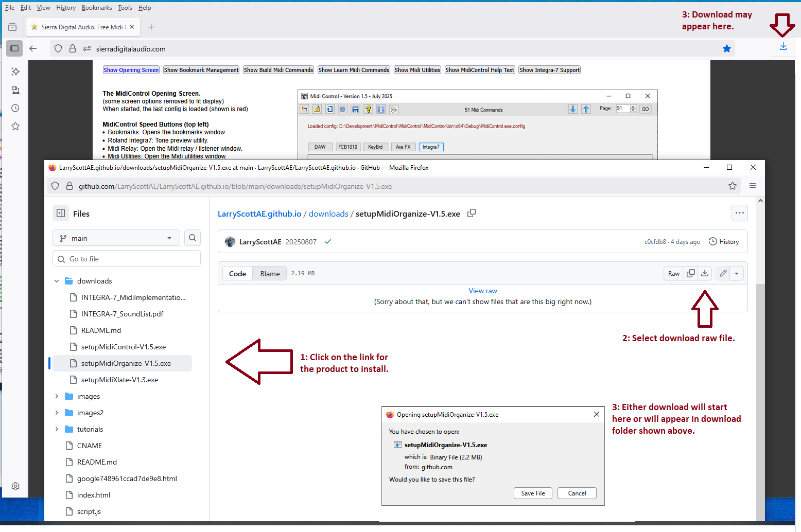Expand the images2 folder chevron
Screen dimensions: 801x532
[x=57, y=413]
